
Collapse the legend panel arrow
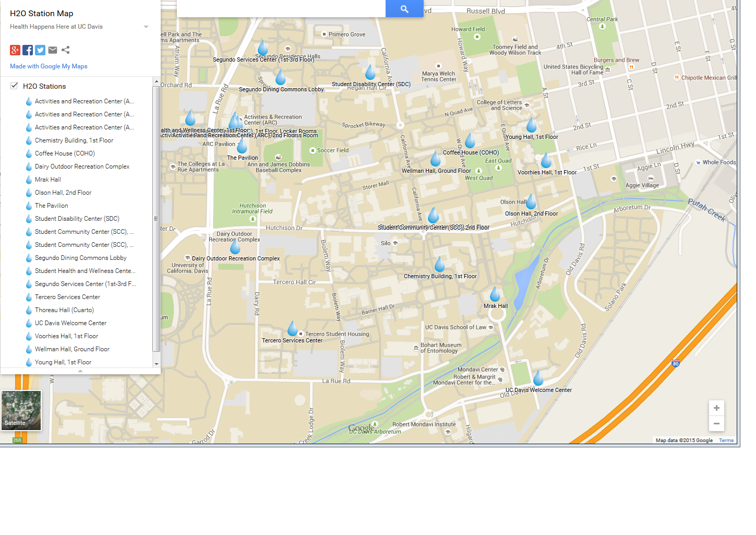click(x=80, y=371)
